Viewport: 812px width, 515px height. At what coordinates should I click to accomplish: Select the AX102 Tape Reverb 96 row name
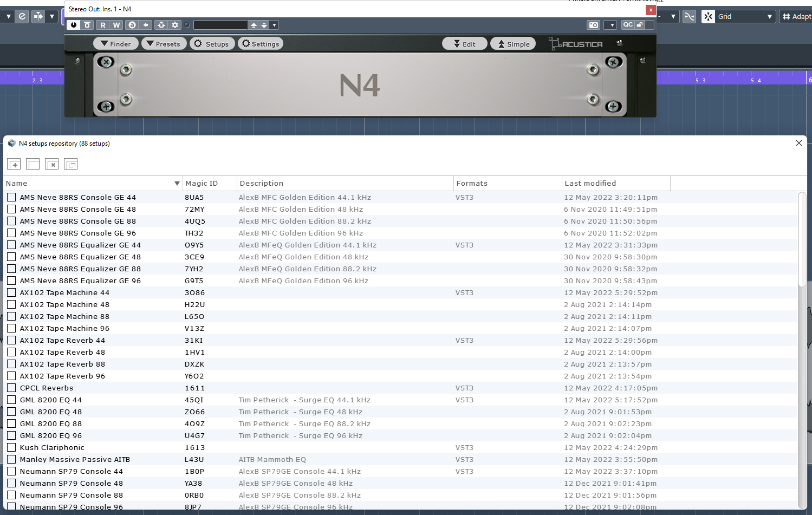click(63, 376)
